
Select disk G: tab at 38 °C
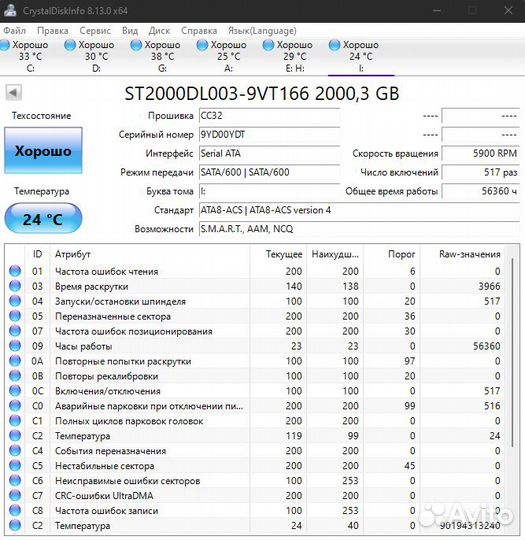pos(163,56)
